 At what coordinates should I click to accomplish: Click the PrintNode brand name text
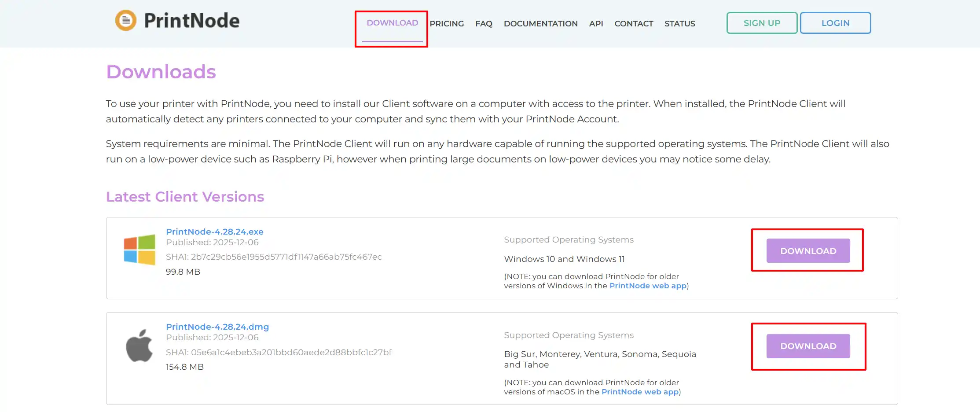point(192,21)
